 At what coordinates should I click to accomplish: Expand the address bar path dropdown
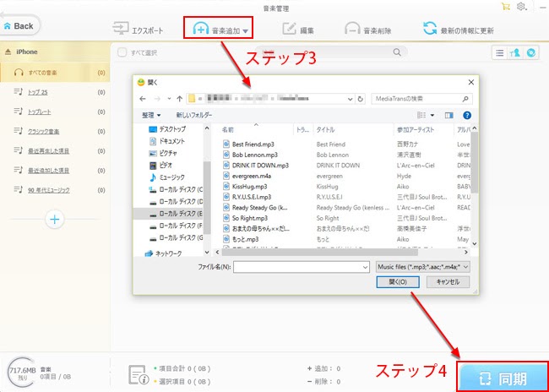[351, 99]
